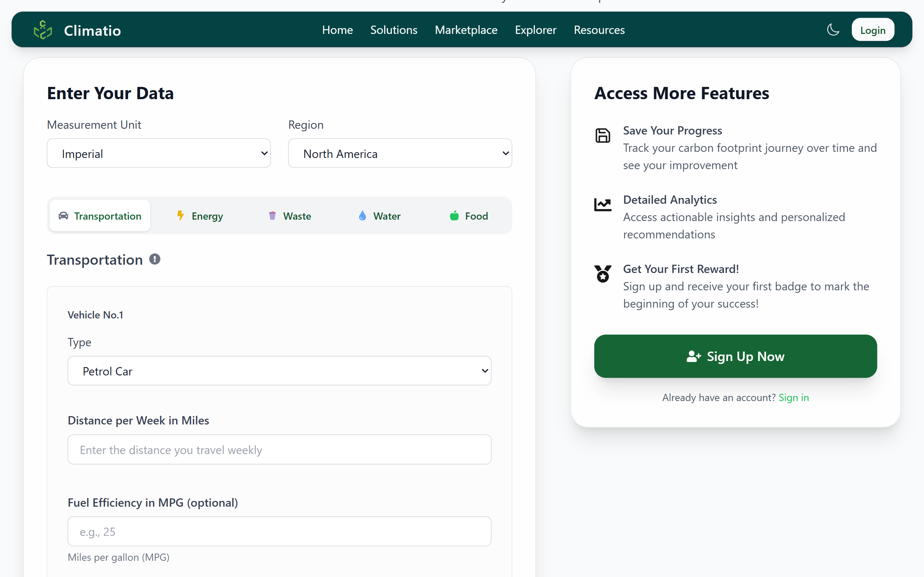Open the Marketplace menu item
This screenshot has width=924, height=577.
466,30
